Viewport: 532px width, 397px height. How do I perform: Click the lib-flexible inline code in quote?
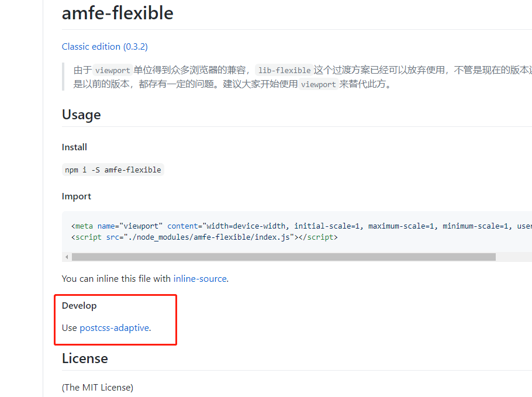pos(285,70)
